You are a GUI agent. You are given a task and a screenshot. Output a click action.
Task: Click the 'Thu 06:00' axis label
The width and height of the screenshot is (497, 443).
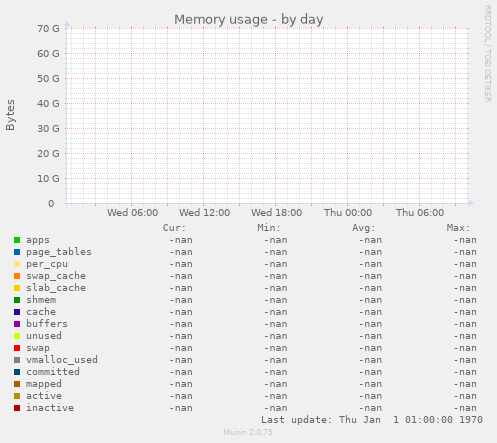[x=420, y=213]
